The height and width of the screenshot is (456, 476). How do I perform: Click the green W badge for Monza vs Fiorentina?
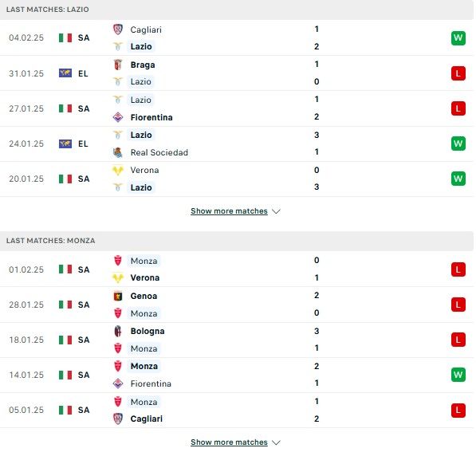tap(458, 375)
